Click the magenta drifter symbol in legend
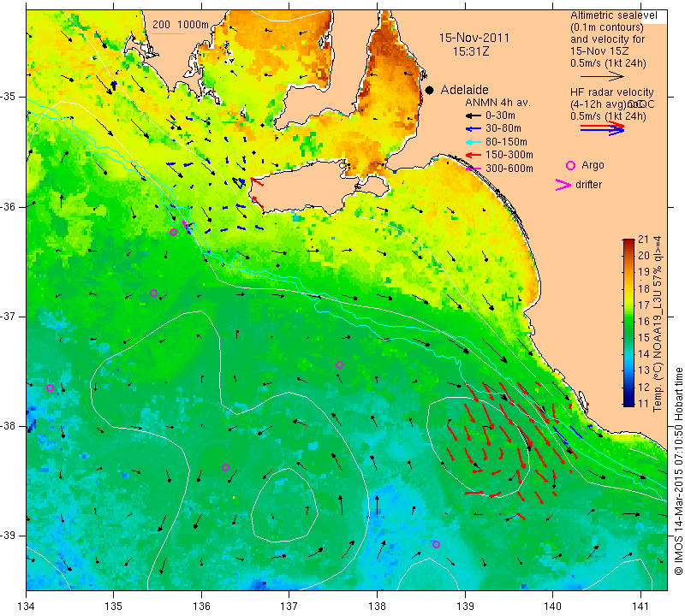Image resolution: width=685 pixels, height=616 pixels. point(563,185)
